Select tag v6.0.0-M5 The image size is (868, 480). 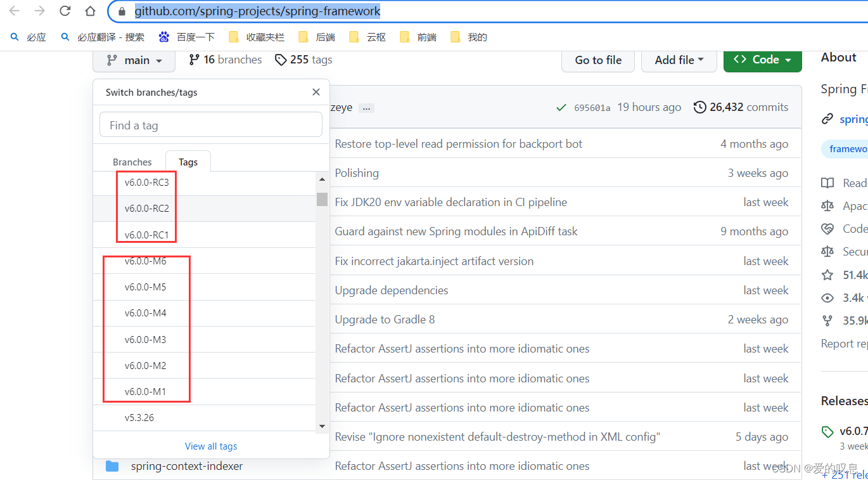[204, 287]
